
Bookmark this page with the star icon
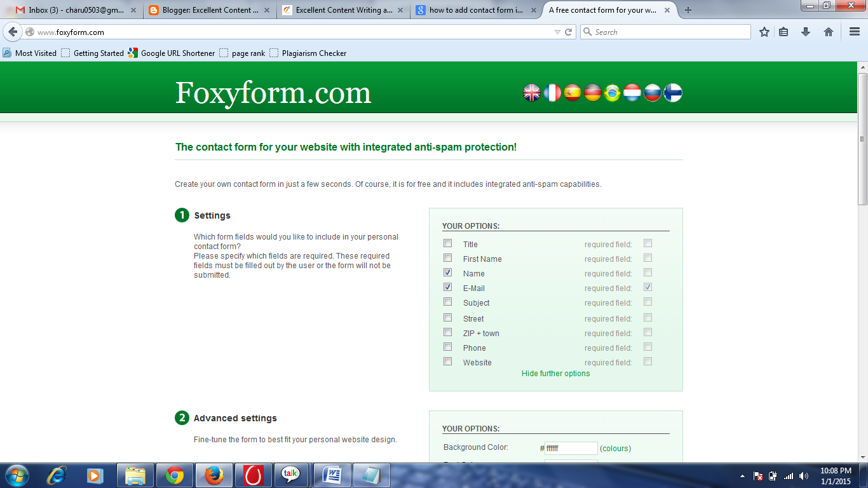tap(764, 32)
